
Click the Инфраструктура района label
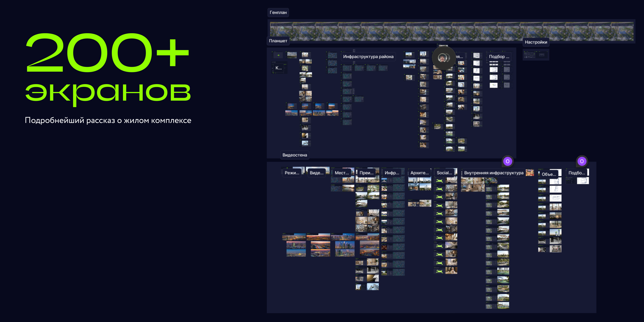(368, 57)
